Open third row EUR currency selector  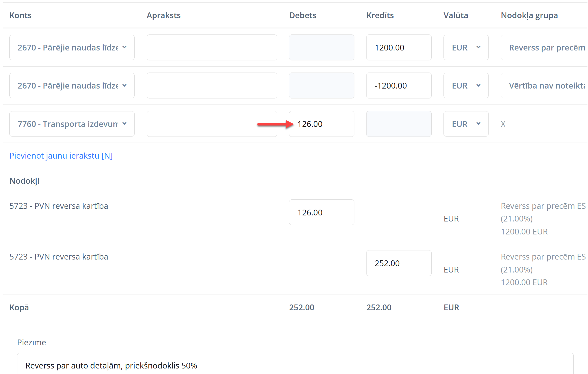coord(466,124)
